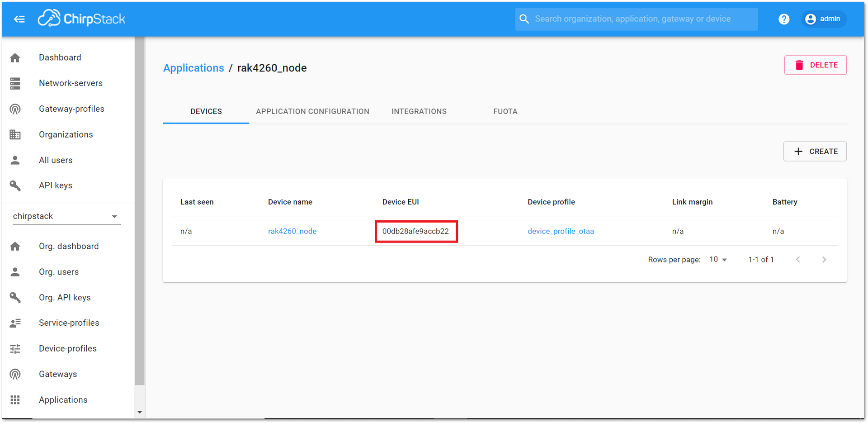This screenshot has width=868, height=423.
Task: Open the FUOTA tab
Action: pyautogui.click(x=505, y=112)
